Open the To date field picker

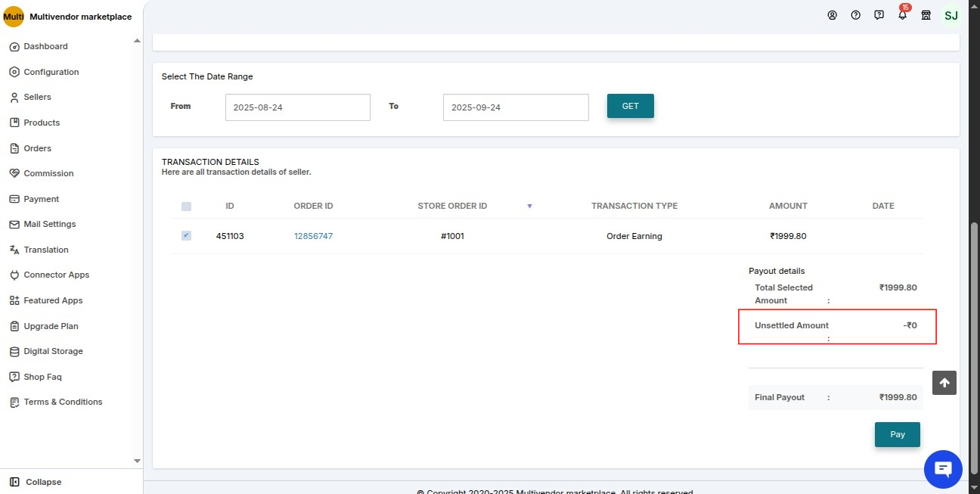(515, 107)
